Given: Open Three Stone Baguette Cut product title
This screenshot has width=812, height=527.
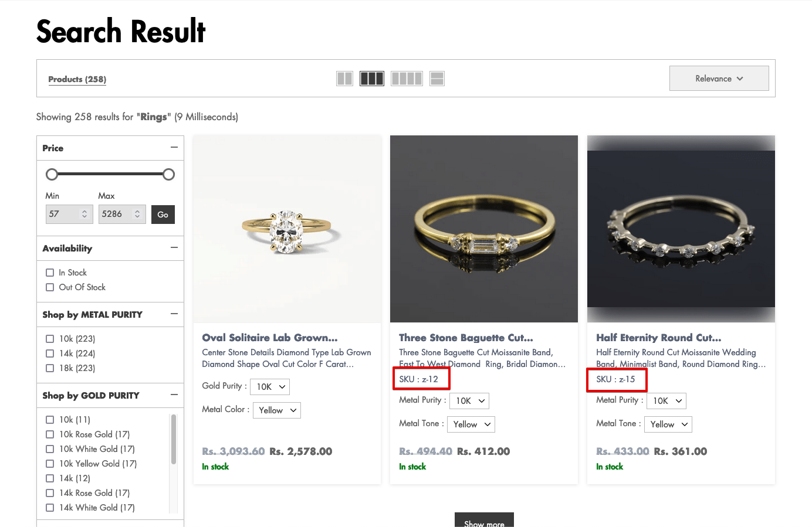Looking at the screenshot, I should pyautogui.click(x=466, y=338).
